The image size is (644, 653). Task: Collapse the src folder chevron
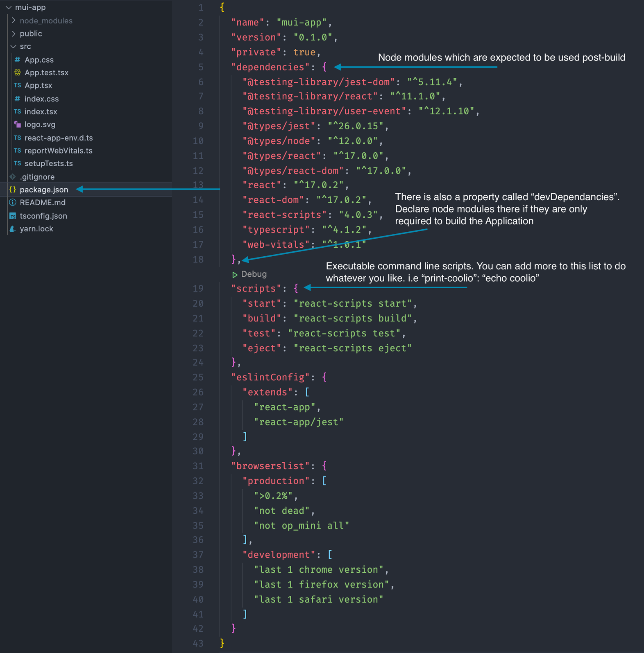coord(14,47)
